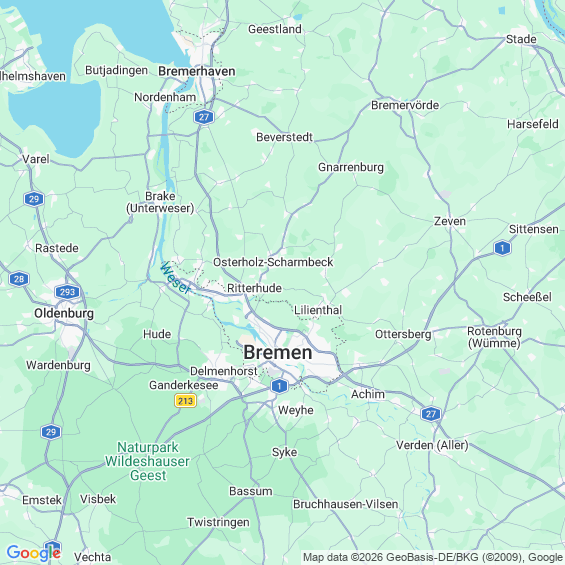The width and height of the screenshot is (565, 565).
Task: Click the Verden (Aller) town label
Action: (432, 445)
